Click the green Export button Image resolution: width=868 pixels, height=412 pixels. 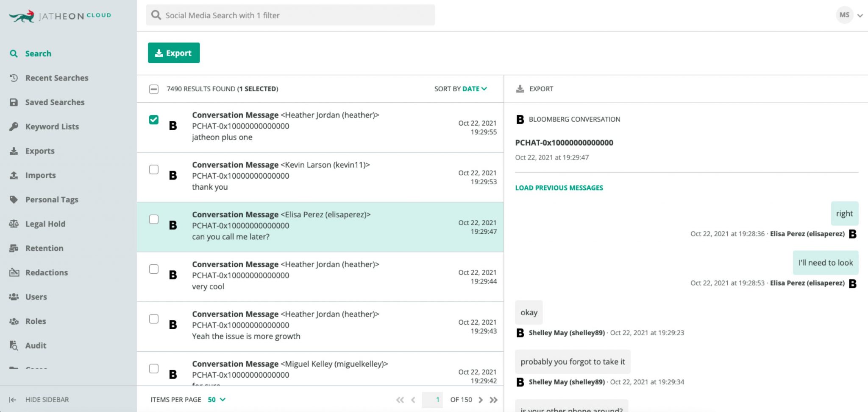pyautogui.click(x=174, y=53)
